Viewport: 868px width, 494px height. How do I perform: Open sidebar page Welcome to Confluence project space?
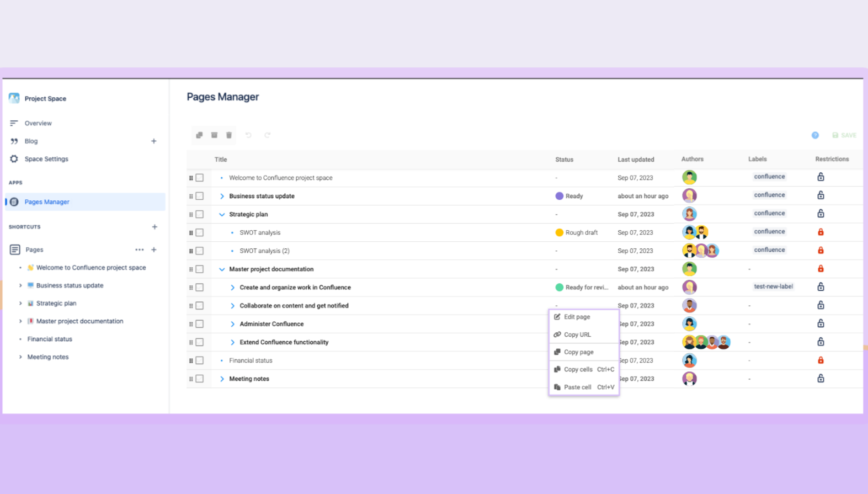click(91, 268)
